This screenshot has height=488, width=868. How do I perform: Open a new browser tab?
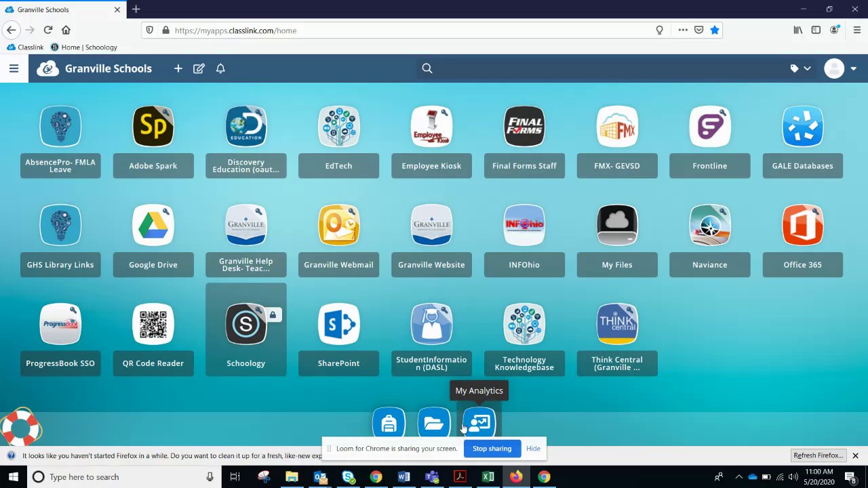[x=136, y=9]
